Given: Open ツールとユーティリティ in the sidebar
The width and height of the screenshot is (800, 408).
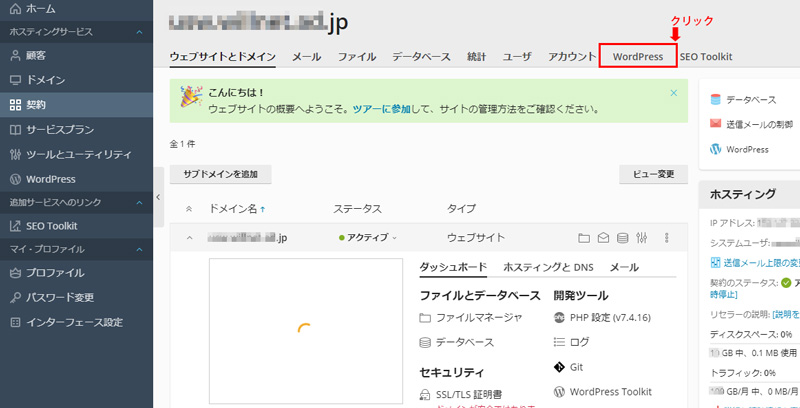Looking at the screenshot, I should point(77,154).
